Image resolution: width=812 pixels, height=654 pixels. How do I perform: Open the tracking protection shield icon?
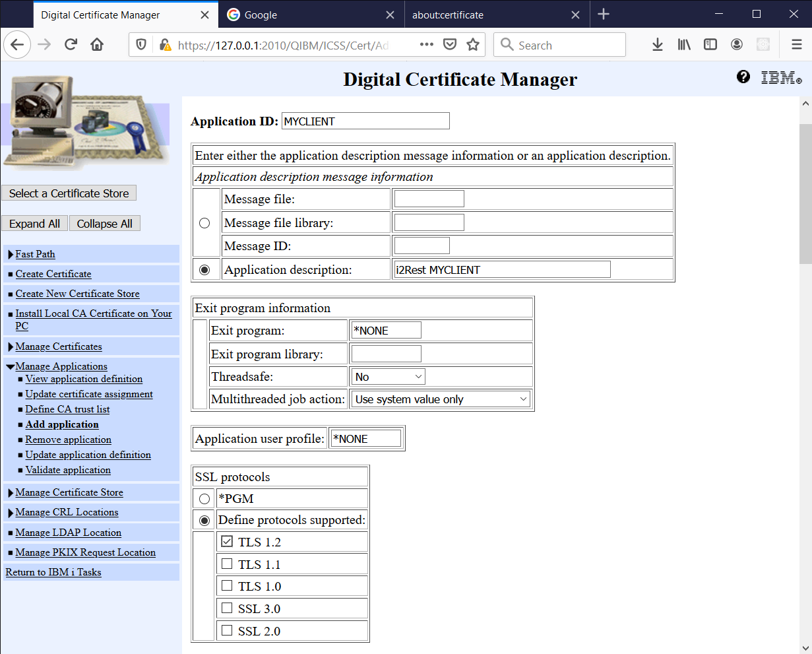click(141, 45)
